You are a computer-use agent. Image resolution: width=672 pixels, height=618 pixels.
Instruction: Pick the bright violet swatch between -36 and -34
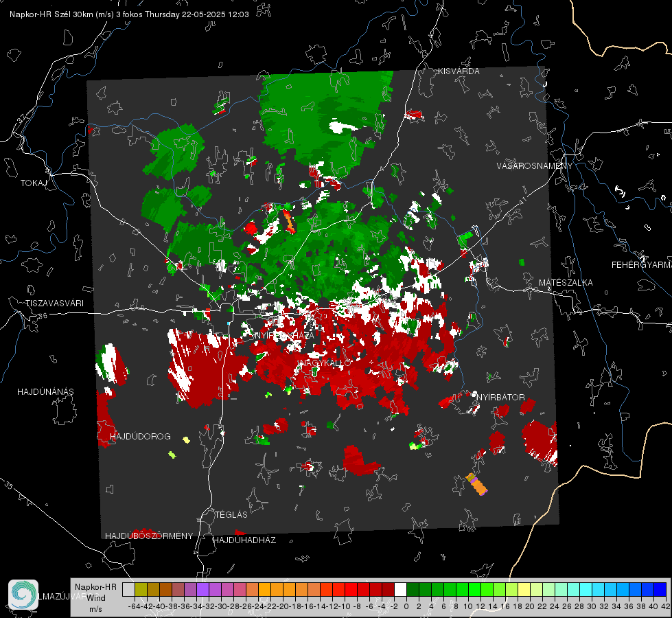click(x=202, y=589)
